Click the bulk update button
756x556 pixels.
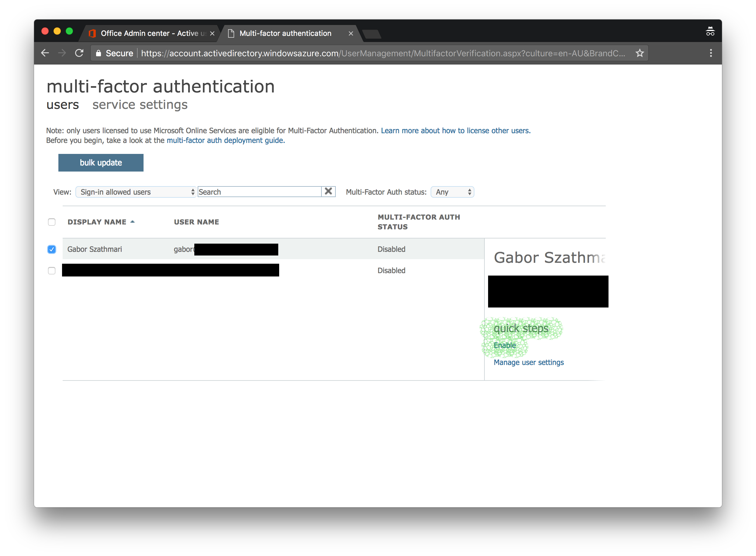[101, 163]
